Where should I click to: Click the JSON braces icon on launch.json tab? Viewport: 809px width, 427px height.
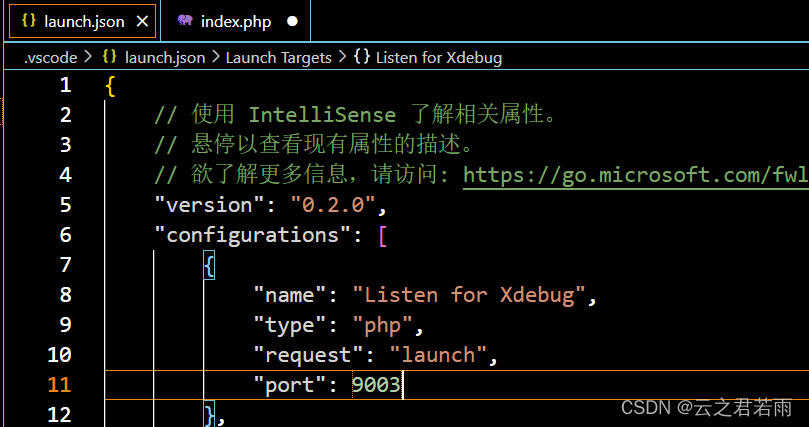(28, 20)
